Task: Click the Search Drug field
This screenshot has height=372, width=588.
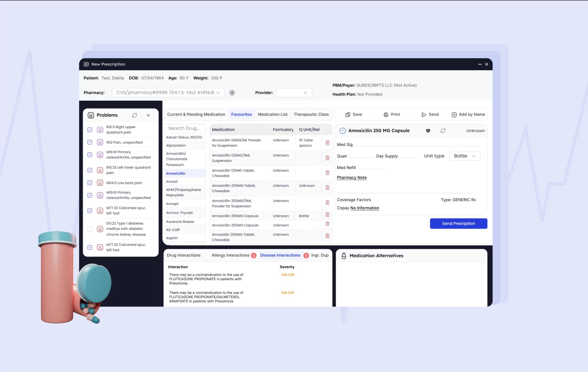Action: 185,128
